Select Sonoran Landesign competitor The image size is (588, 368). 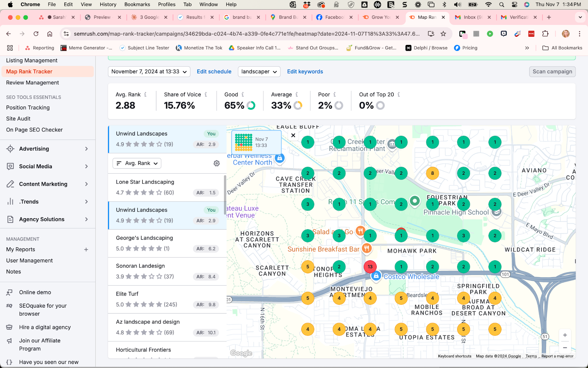pos(167,271)
